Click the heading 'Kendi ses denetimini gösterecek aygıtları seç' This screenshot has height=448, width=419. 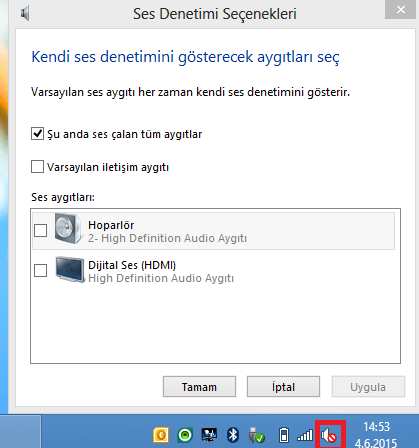[x=185, y=57]
